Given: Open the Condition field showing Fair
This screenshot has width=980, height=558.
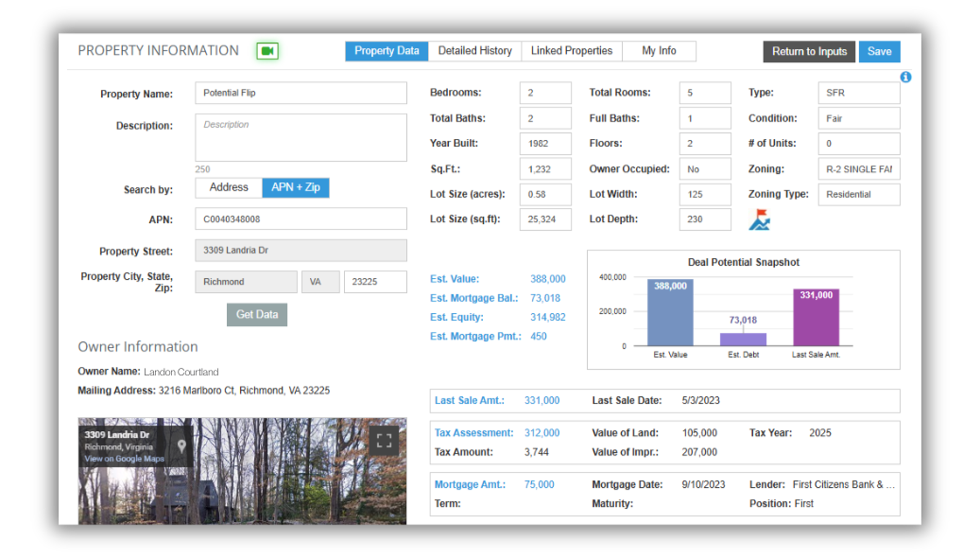Looking at the screenshot, I should click(858, 118).
